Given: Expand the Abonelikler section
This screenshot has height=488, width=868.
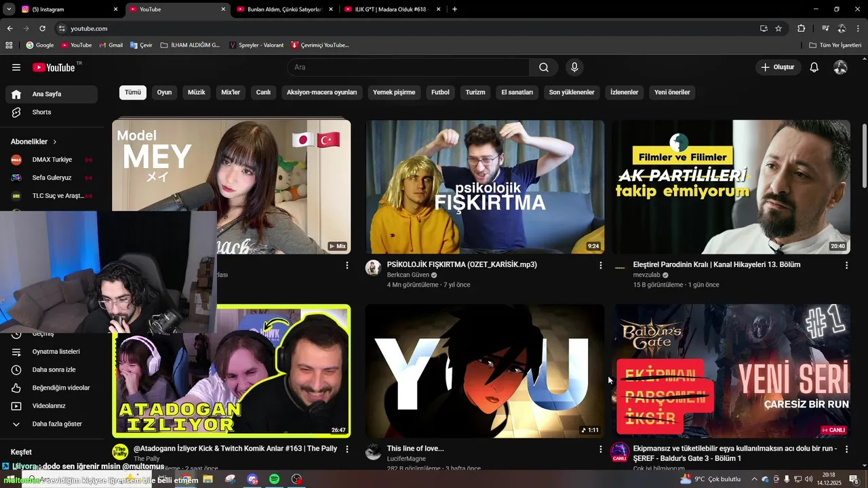Looking at the screenshot, I should click(x=34, y=142).
